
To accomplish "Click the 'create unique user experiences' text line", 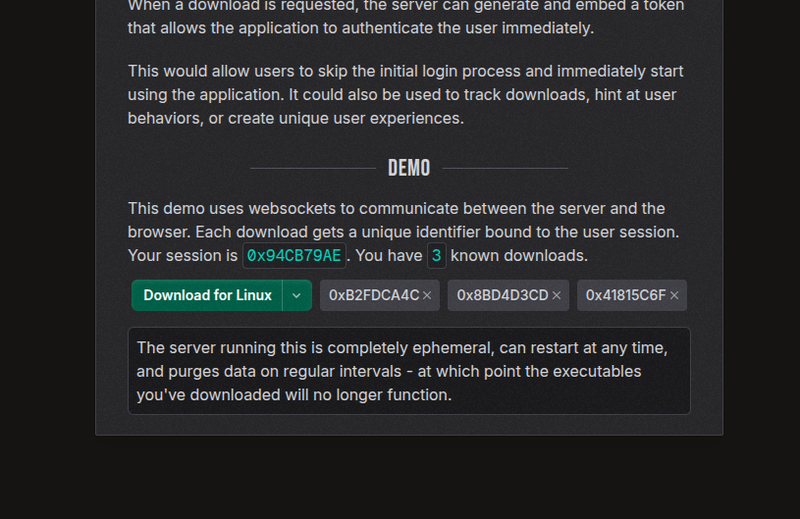I will [x=295, y=118].
